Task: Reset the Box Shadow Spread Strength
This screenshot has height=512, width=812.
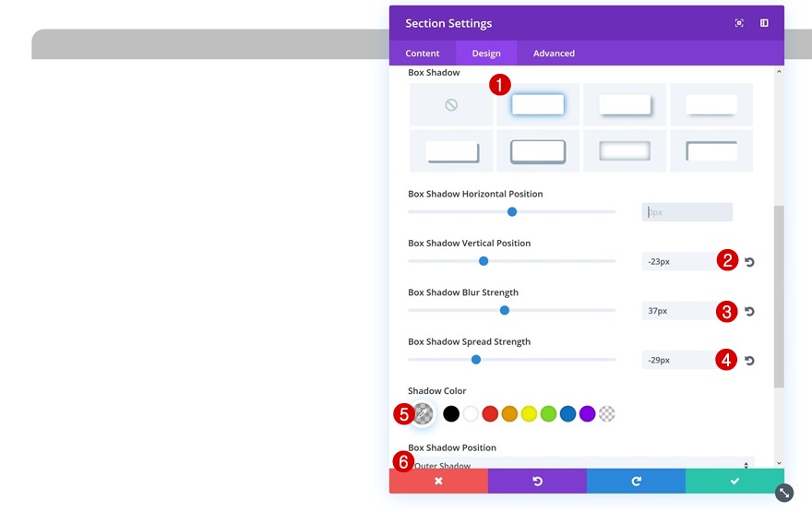Action: coord(749,361)
